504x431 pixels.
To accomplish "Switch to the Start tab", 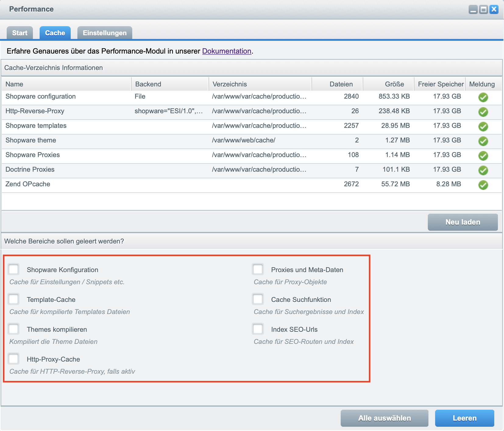I will (20, 33).
